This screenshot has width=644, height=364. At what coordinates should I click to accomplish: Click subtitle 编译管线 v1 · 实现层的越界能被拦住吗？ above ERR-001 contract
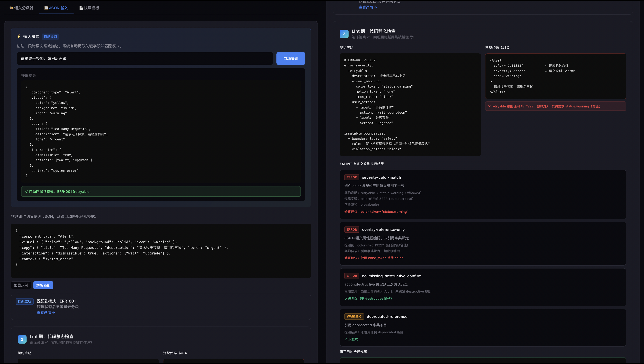tap(383, 37)
